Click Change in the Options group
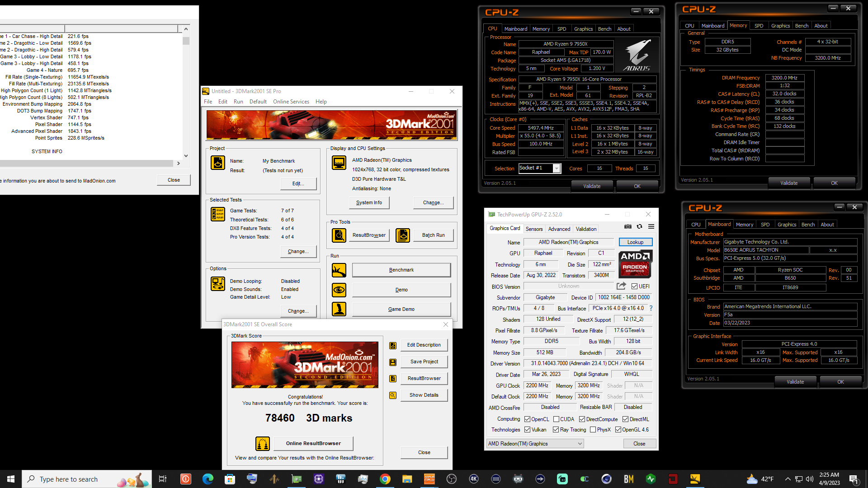The width and height of the screenshot is (868, 488). click(298, 311)
